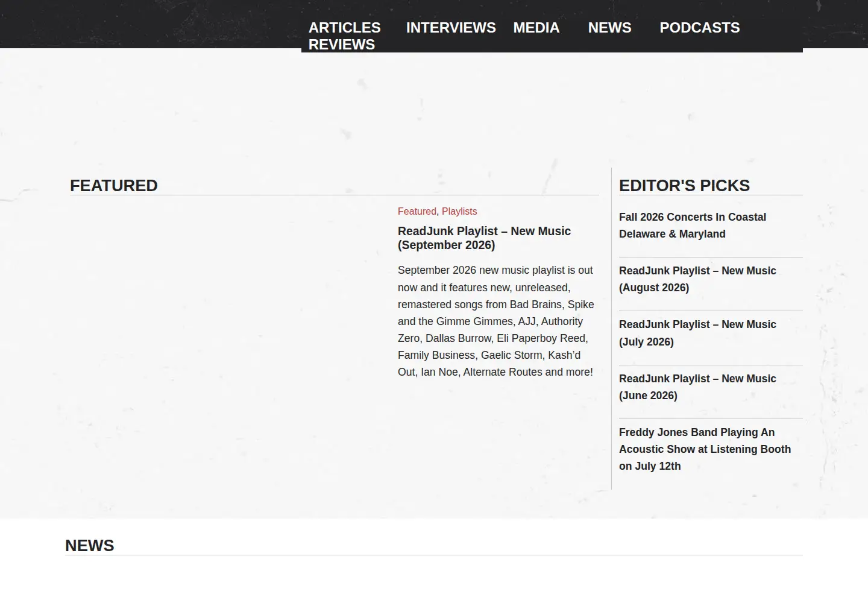The image size is (868, 603).
Task: Open the Podcasts menu item
Action: click(x=699, y=28)
